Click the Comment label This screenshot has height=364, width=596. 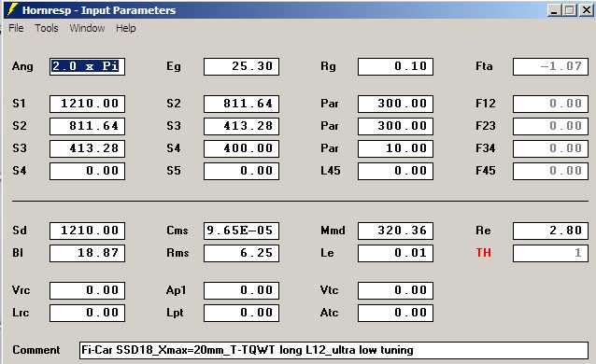(x=36, y=350)
